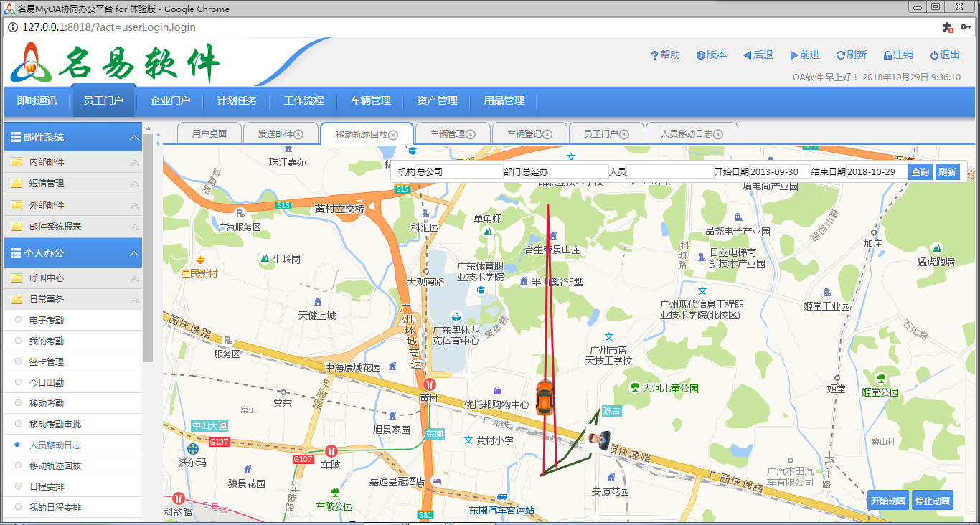The image size is (980, 525).
Task: Click the 开始动画 button
Action: [887, 501]
